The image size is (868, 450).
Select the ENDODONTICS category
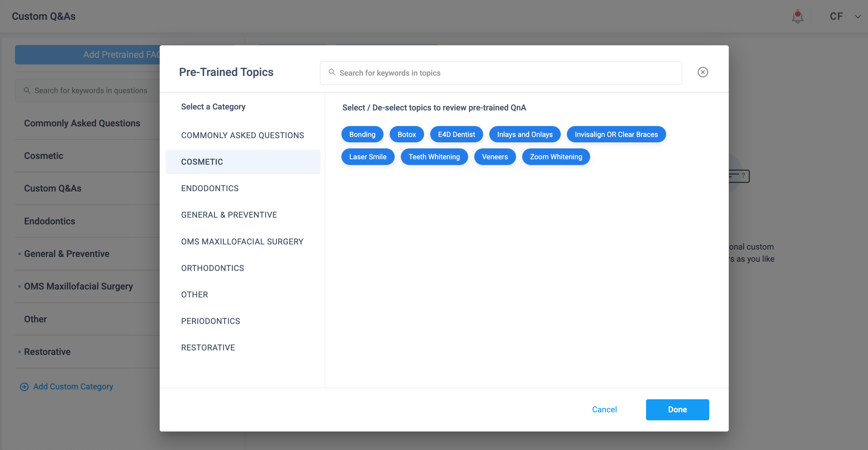click(x=209, y=188)
